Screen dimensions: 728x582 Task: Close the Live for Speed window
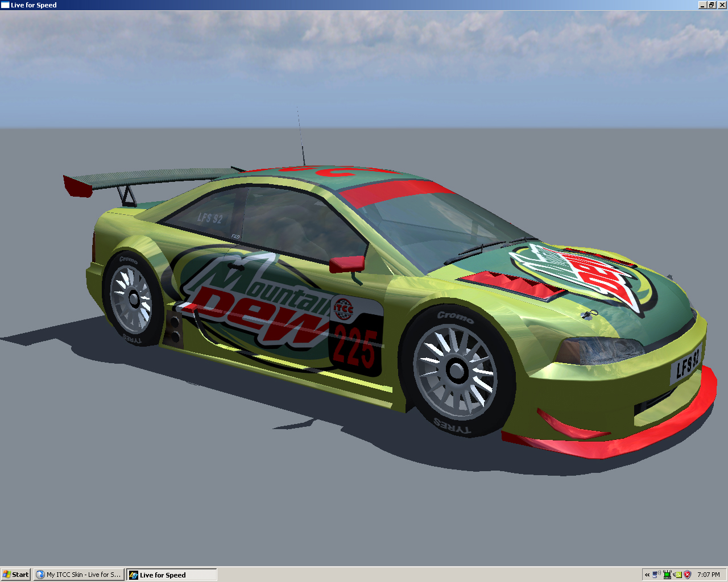click(722, 5)
